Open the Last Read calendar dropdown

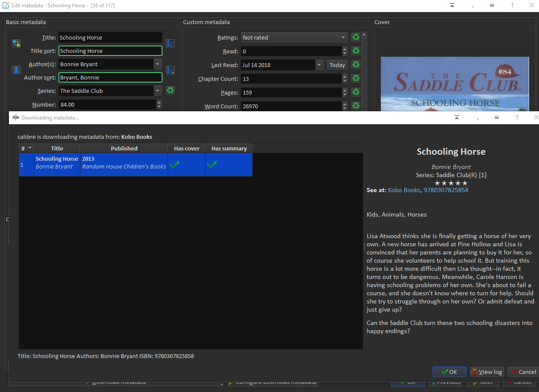[x=319, y=65]
